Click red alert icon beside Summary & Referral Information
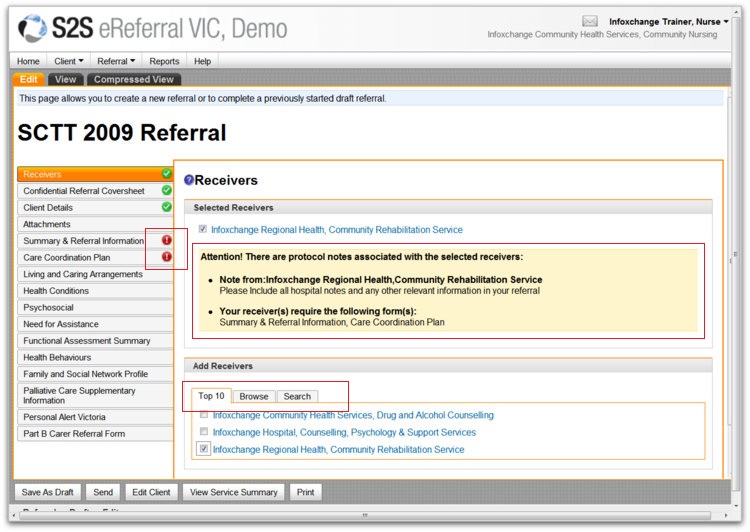This screenshot has width=750, height=532. point(166,241)
